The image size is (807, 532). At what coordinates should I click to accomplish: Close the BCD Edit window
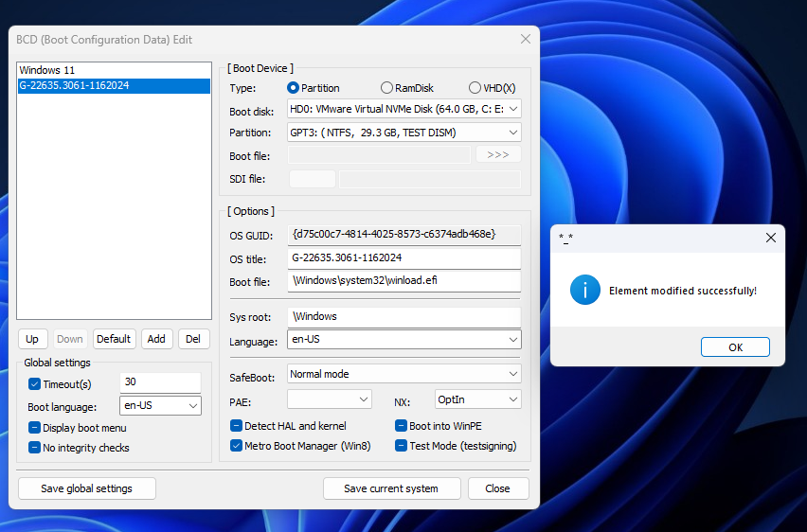tap(526, 39)
